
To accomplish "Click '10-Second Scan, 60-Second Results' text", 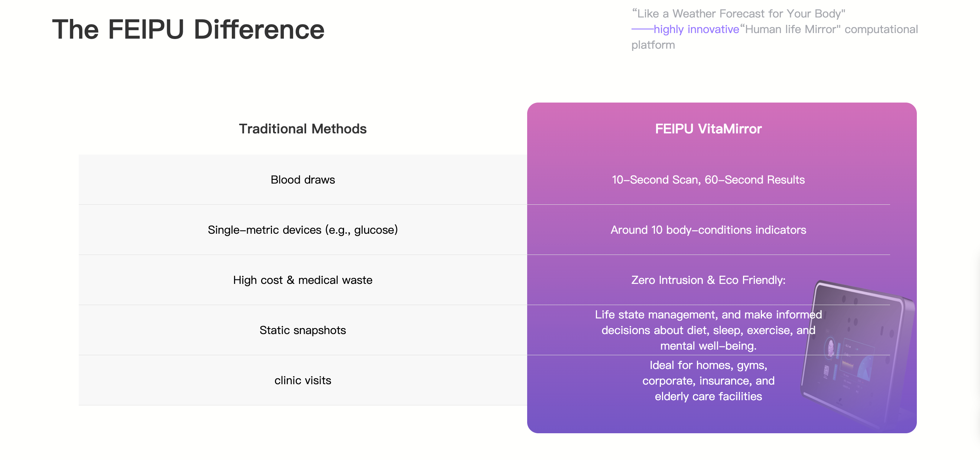I will (708, 179).
